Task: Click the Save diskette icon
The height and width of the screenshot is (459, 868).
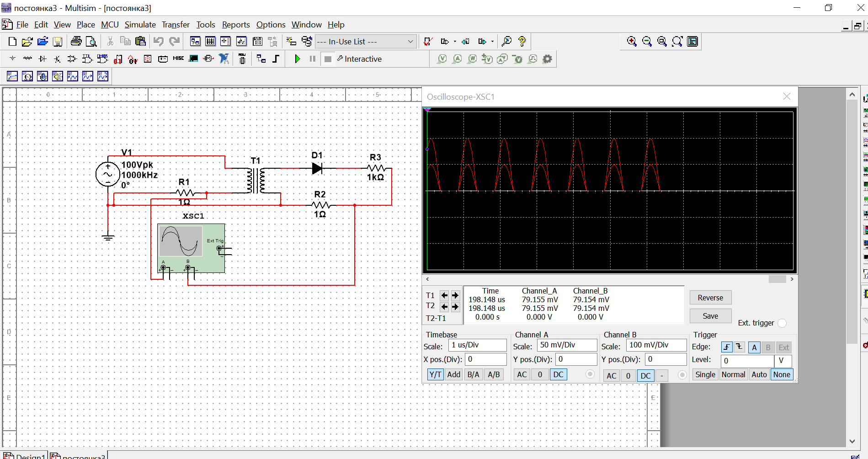Action: (58, 42)
